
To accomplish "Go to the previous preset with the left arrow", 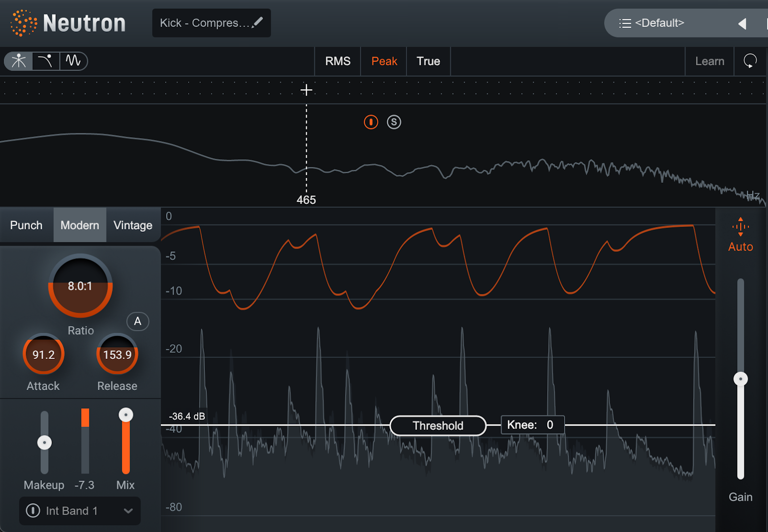I will tap(742, 24).
